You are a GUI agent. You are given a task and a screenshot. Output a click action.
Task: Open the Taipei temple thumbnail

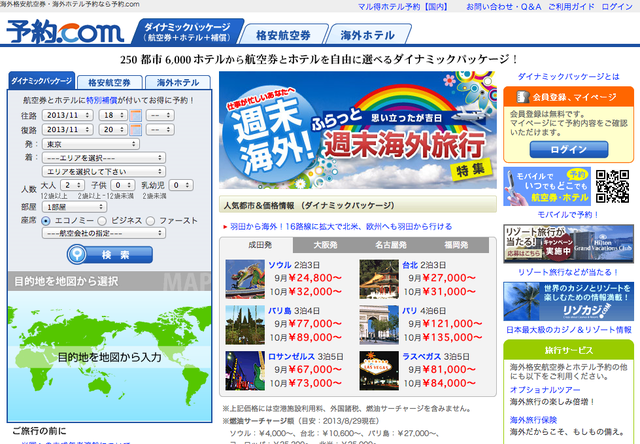coord(379,279)
